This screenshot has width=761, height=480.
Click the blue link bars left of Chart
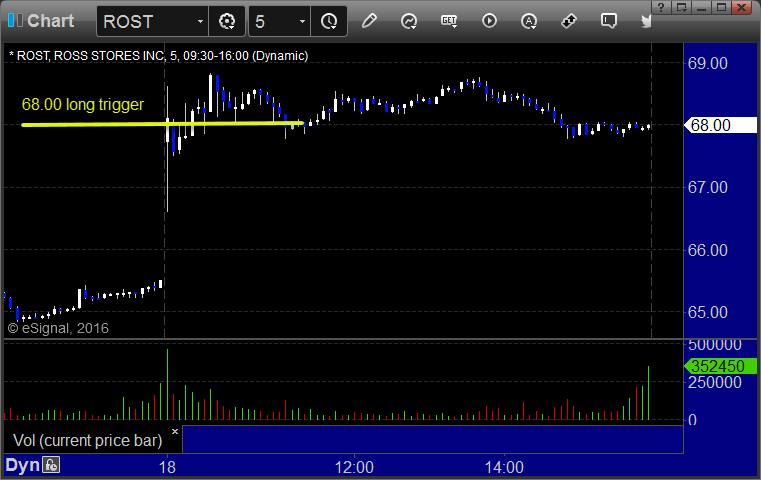[15, 20]
